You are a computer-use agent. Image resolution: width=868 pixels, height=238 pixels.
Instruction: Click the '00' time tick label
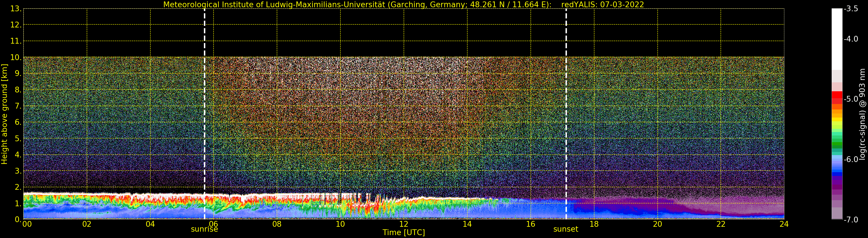[x=27, y=224]
